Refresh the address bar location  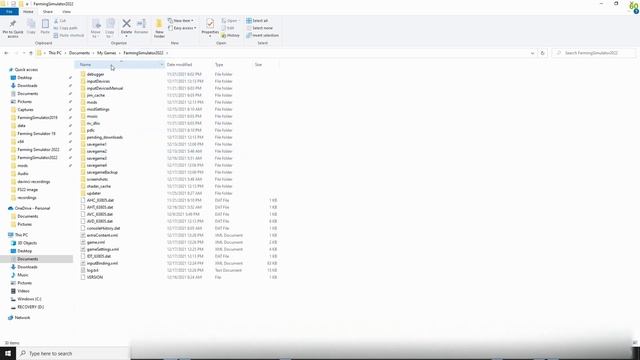click(x=542, y=53)
